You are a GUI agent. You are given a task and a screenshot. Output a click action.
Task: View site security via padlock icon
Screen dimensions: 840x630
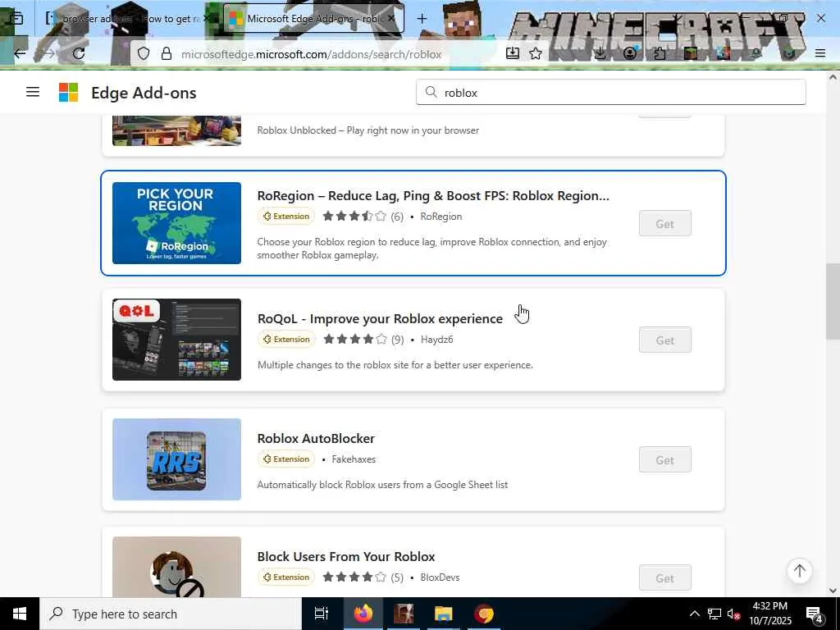167,53
